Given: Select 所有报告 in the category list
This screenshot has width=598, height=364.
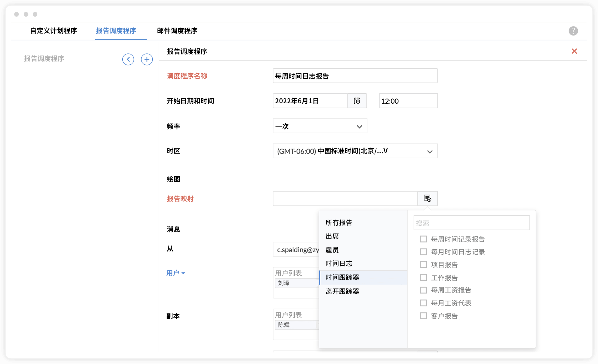Looking at the screenshot, I should pyautogui.click(x=339, y=223).
